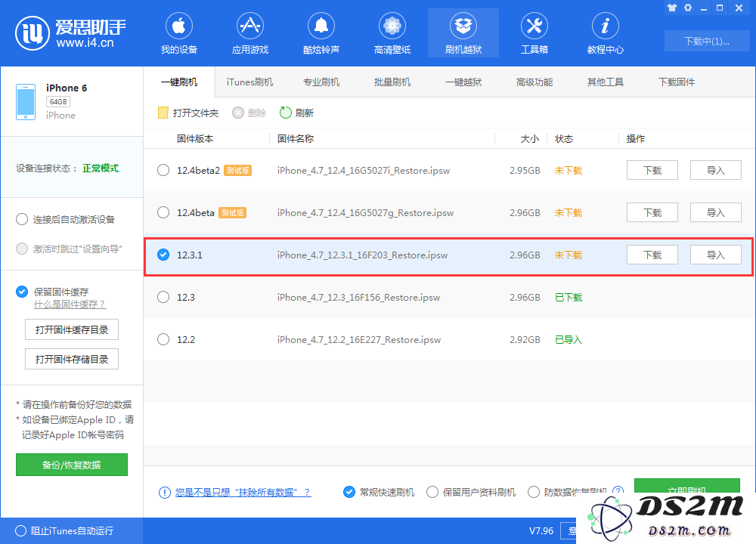Click 正常模式 connection status text

coord(101,168)
